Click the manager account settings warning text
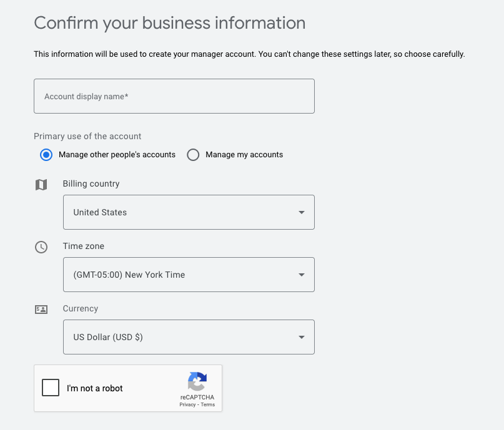The image size is (504, 430). [x=249, y=54]
